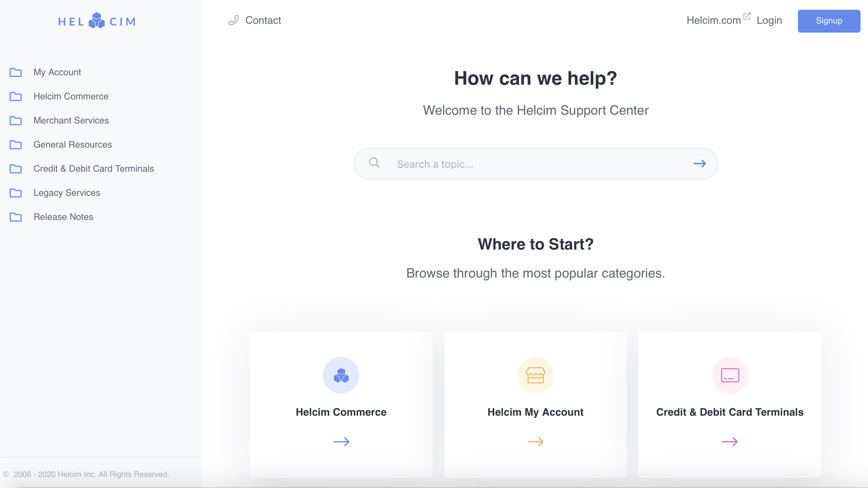Screen dimensions: 868x488
Task: Click the Helcim Commerce arrow link
Action: point(341,441)
